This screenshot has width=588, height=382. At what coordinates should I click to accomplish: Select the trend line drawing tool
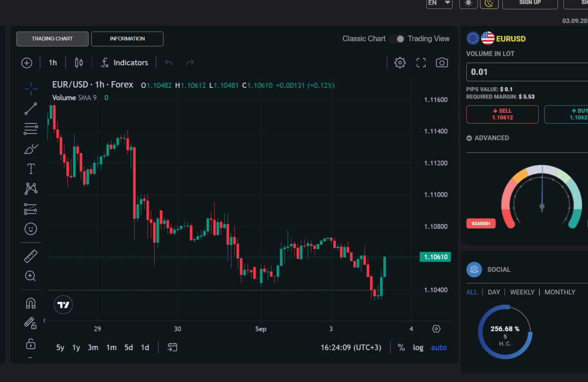pos(31,109)
